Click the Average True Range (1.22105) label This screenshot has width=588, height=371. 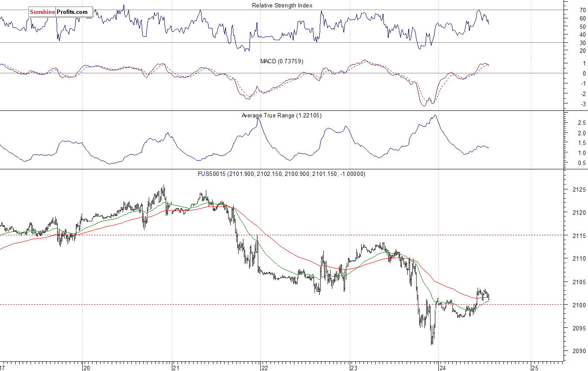282,116
